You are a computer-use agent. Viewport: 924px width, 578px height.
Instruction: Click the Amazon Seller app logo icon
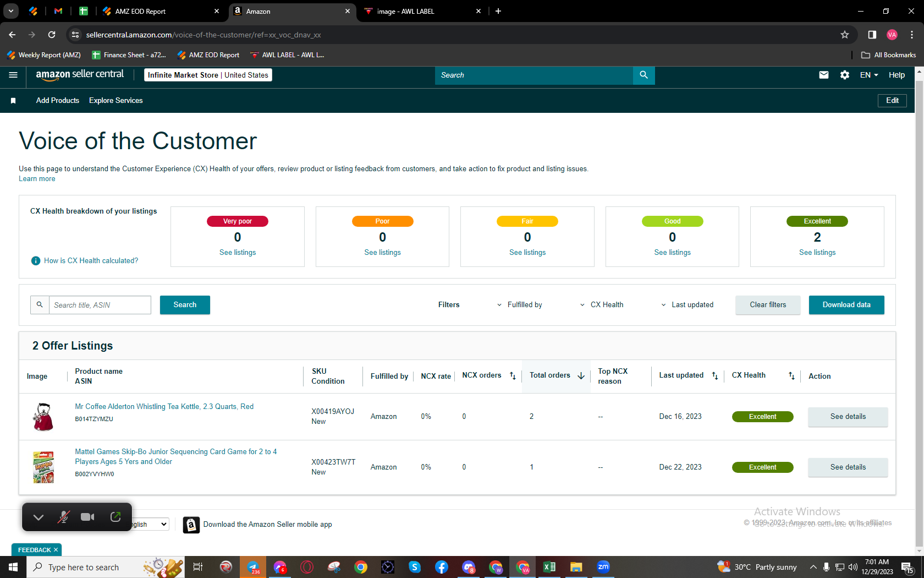(191, 525)
